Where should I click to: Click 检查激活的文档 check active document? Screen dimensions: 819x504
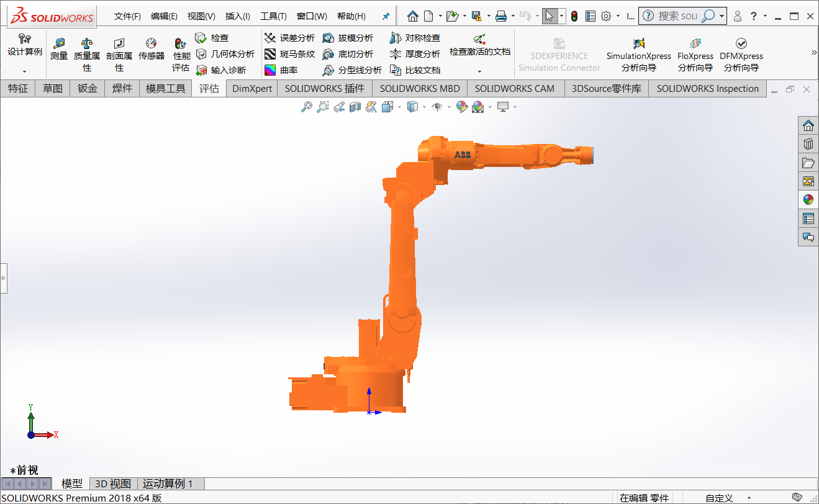click(x=480, y=45)
